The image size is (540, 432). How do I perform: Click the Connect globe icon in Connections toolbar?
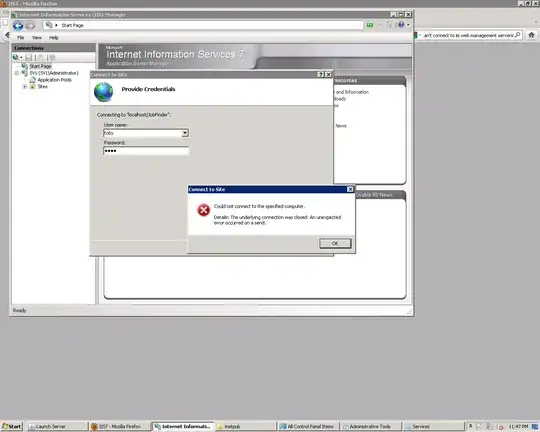[16, 58]
